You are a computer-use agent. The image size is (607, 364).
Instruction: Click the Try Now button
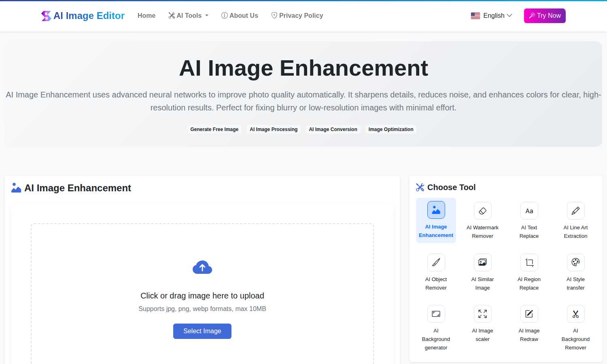(545, 16)
